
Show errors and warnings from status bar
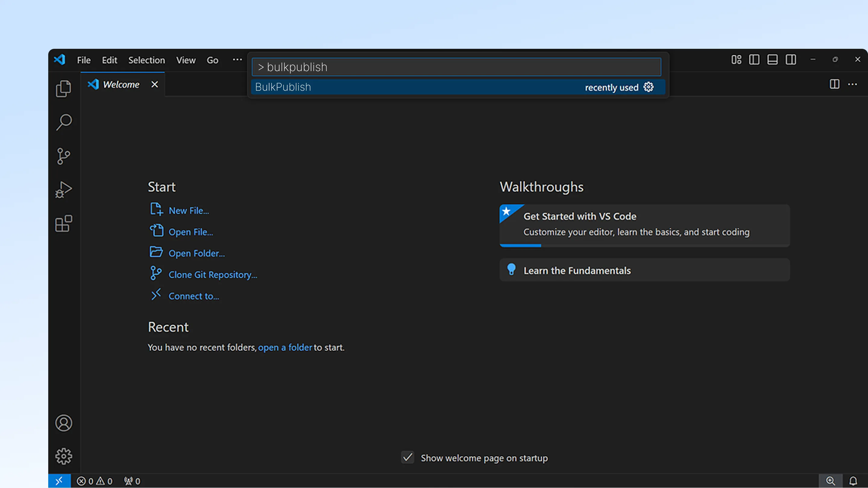94,481
